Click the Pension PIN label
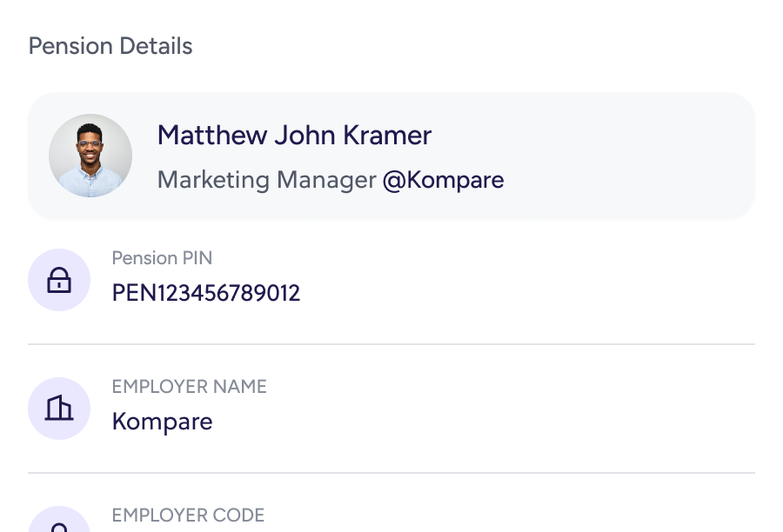The image size is (783, 532). click(x=162, y=258)
